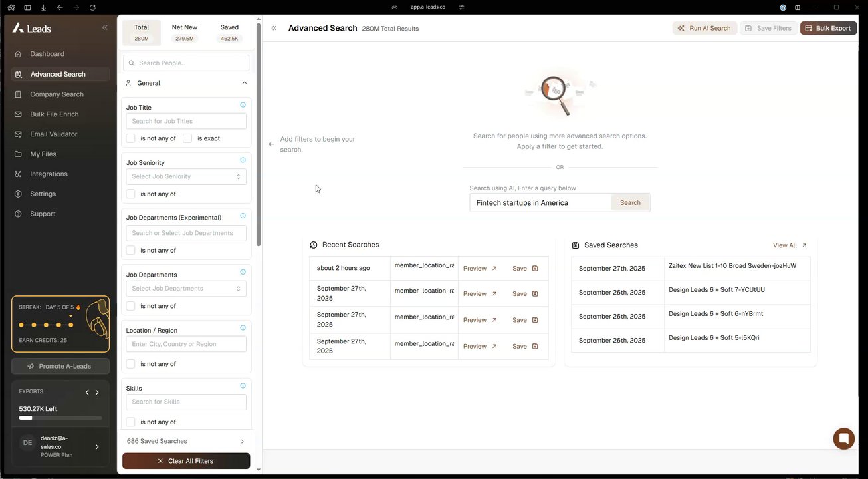Click the Promote A-Leads button

pos(60,366)
